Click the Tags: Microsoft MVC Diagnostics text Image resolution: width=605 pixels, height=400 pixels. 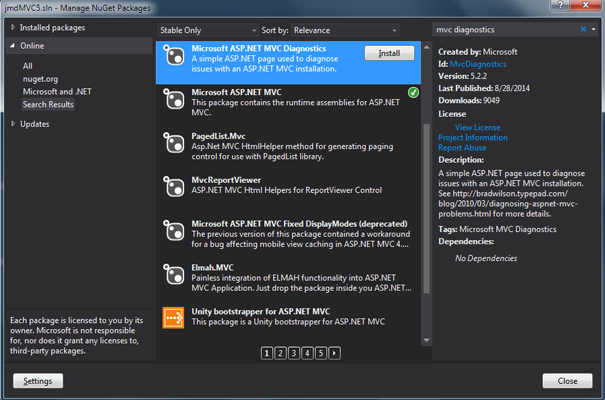[497, 229]
